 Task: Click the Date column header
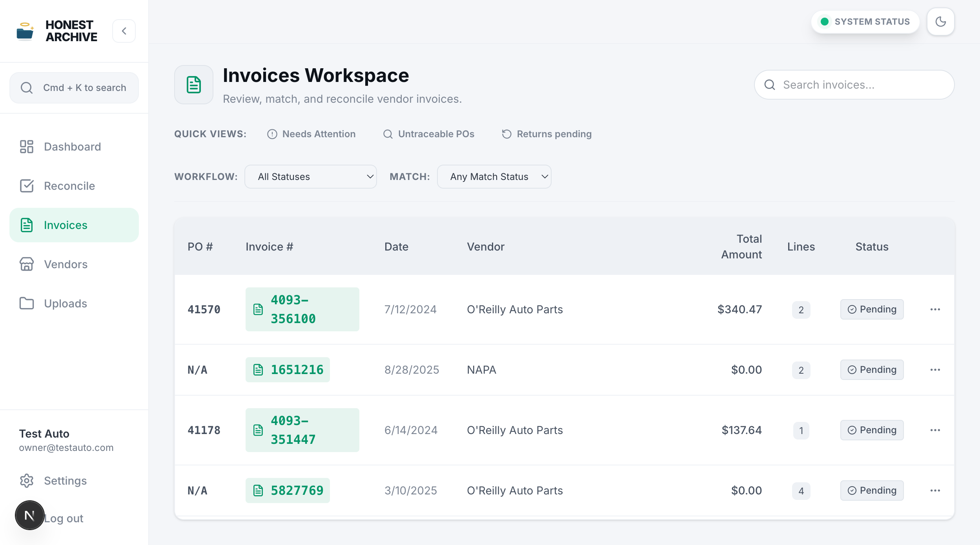click(396, 247)
